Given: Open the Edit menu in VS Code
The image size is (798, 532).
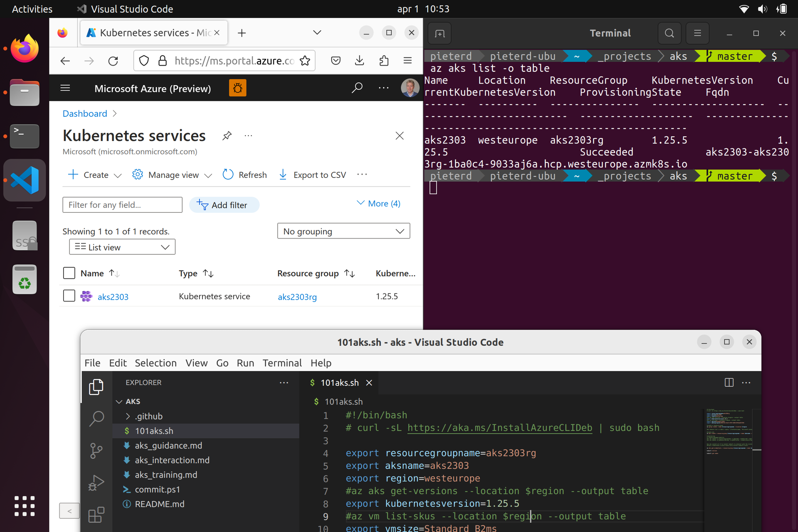Looking at the screenshot, I should [x=118, y=363].
